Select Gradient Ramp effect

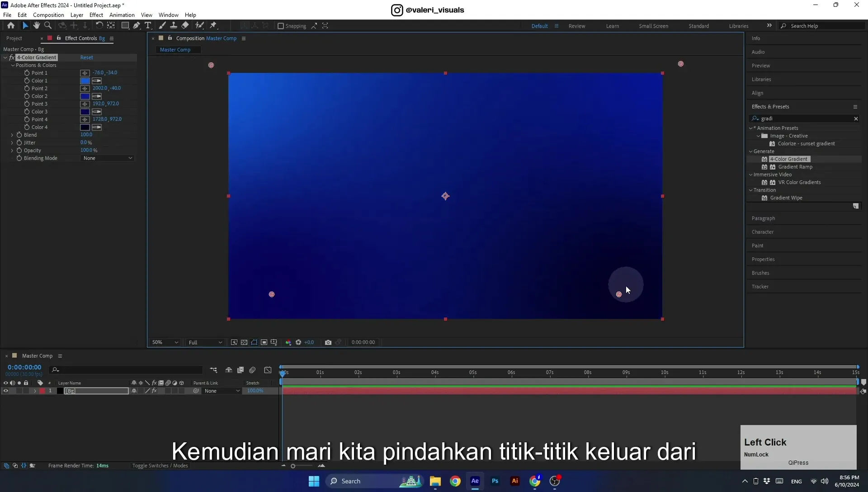pos(795,167)
